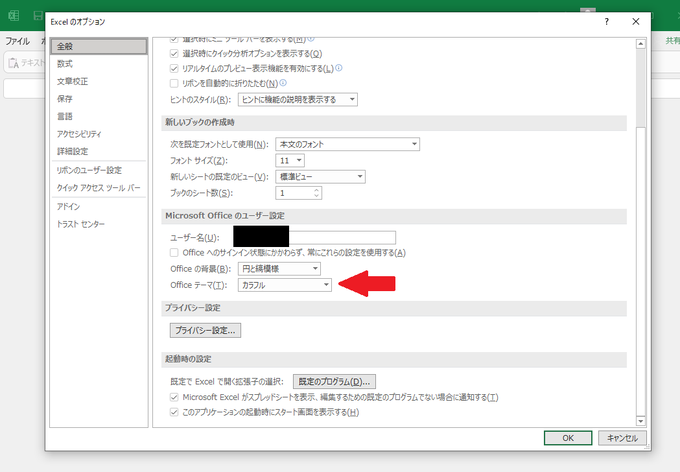Click the info icon beside リアルタイムのプレビュー

tap(339, 68)
